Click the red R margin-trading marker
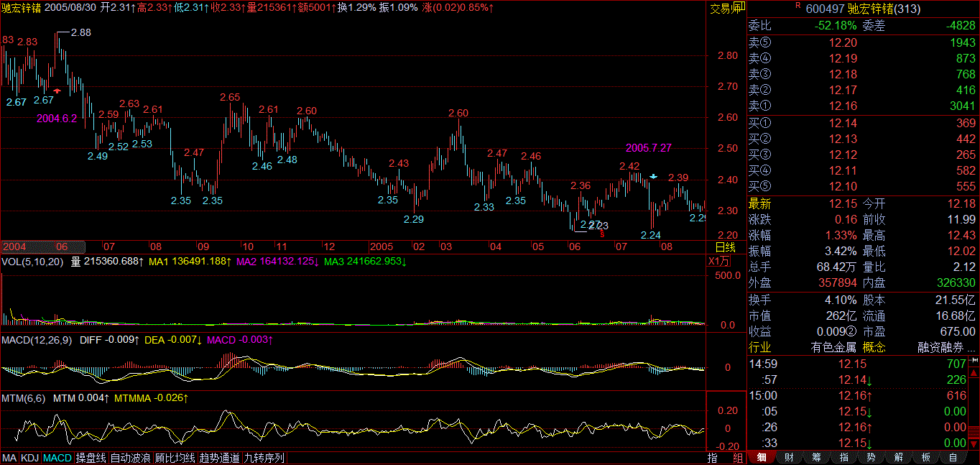980x465 pixels. pos(798,6)
